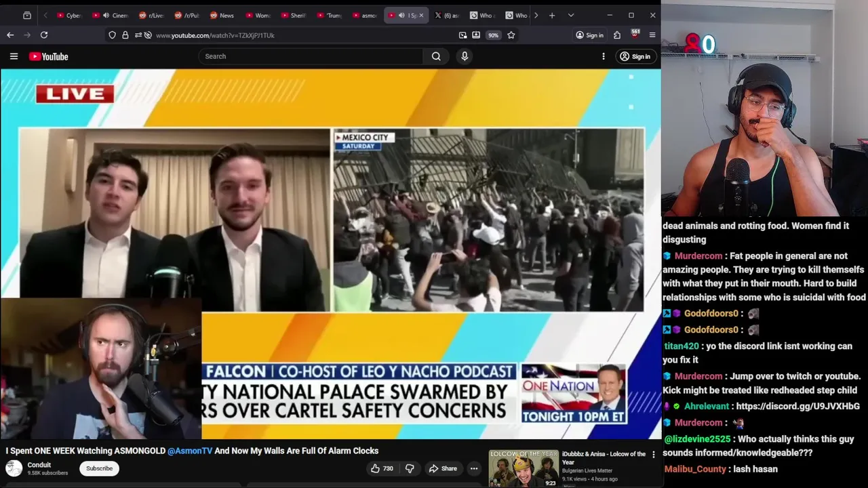Click the tracking protection shield icon
Viewport: 868px width, 488px height.
[112, 35]
